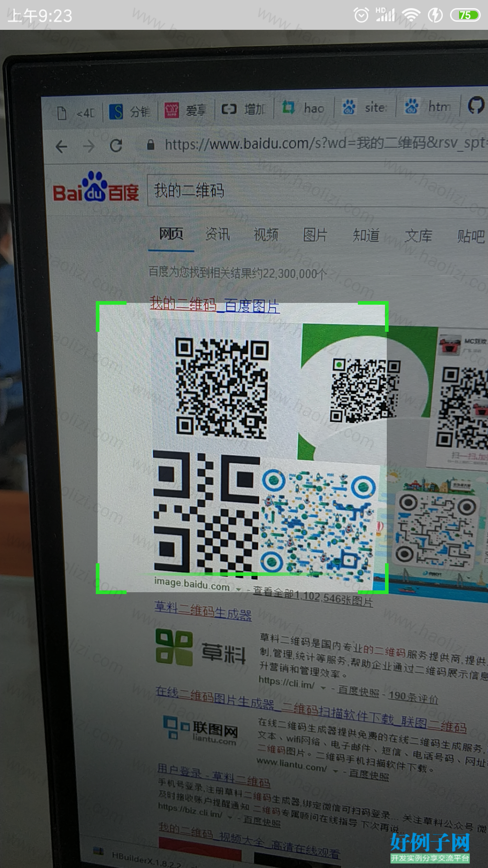The image size is (488, 868).
Task: Expand the arrow after image.baidu.com
Action: coord(239,590)
